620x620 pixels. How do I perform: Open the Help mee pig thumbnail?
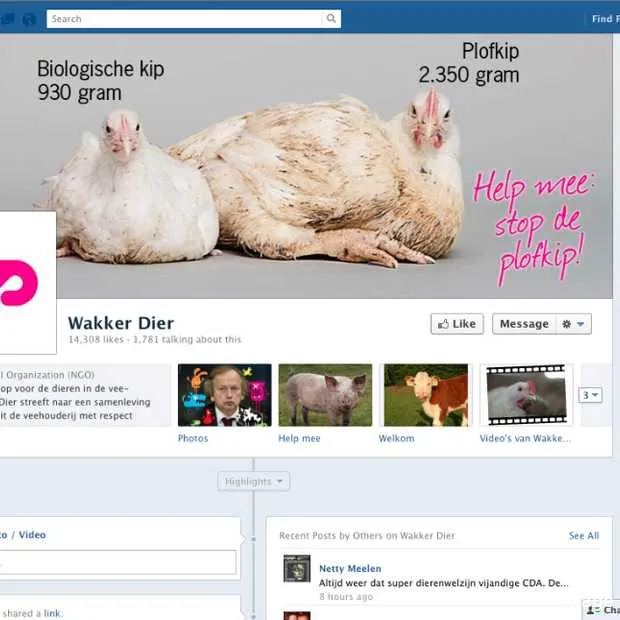[x=325, y=395]
